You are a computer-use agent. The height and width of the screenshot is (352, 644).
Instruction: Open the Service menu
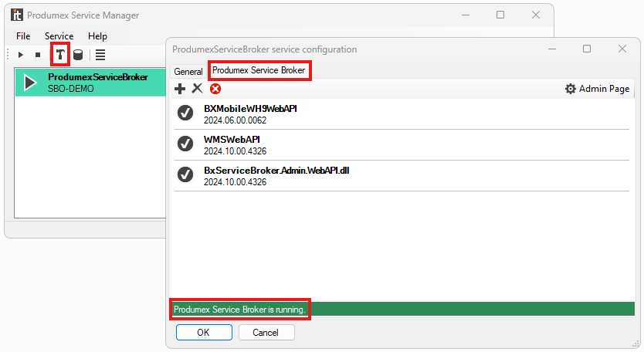[59, 36]
